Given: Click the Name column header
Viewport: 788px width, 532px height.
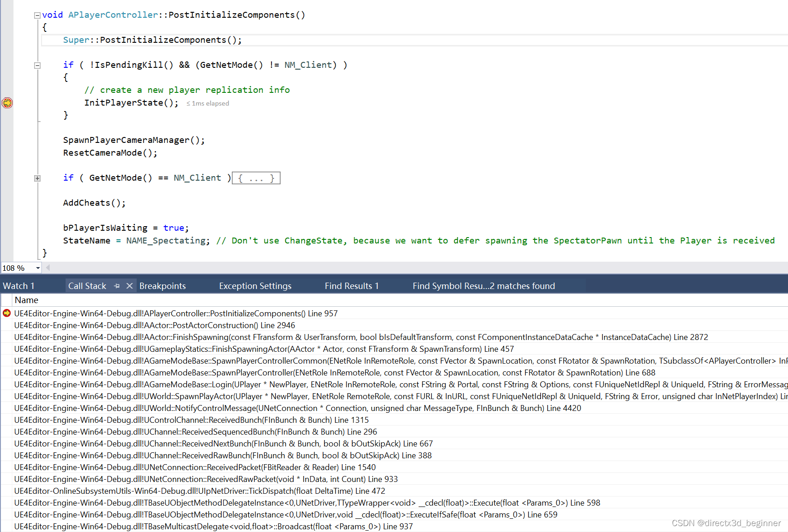Looking at the screenshot, I should [x=26, y=300].
